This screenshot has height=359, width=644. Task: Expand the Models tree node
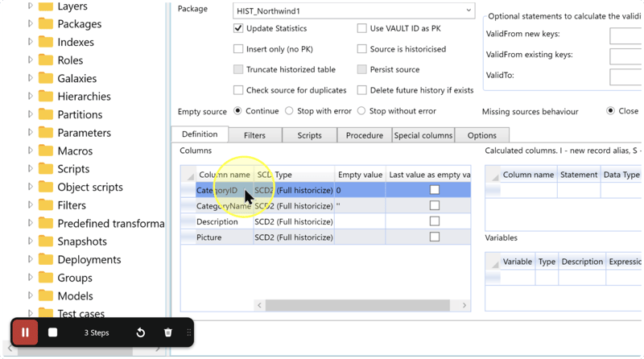click(30, 295)
